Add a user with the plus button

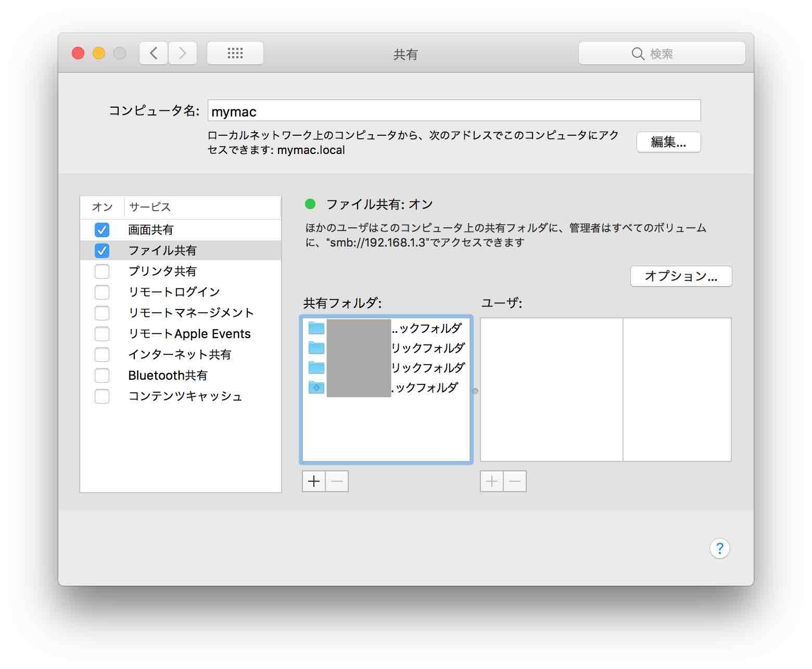click(x=492, y=481)
